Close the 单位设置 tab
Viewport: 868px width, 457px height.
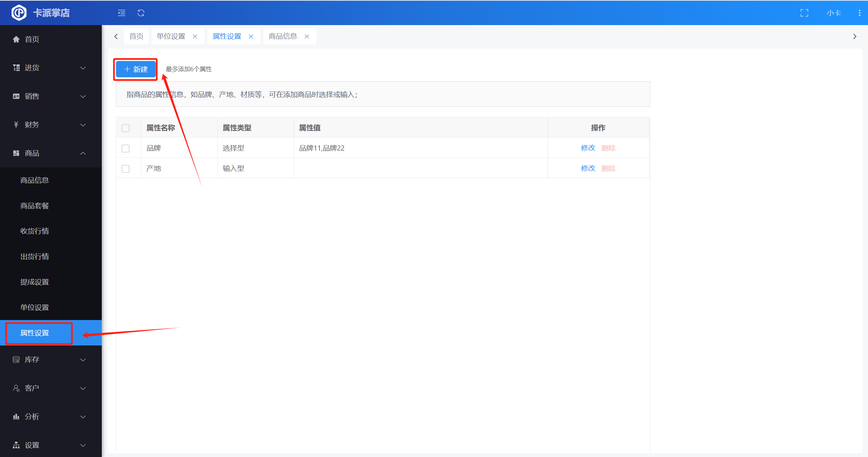coord(195,36)
